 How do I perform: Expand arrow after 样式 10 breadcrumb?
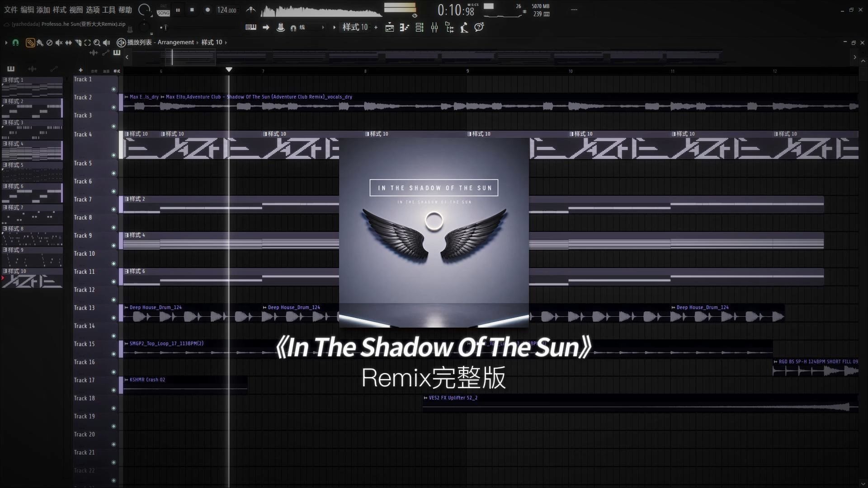(226, 42)
